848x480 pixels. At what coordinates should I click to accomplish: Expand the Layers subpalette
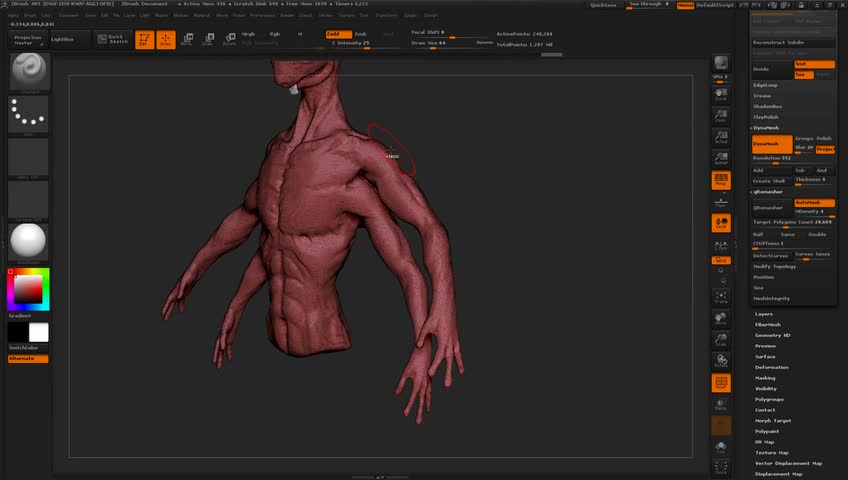coord(764,314)
